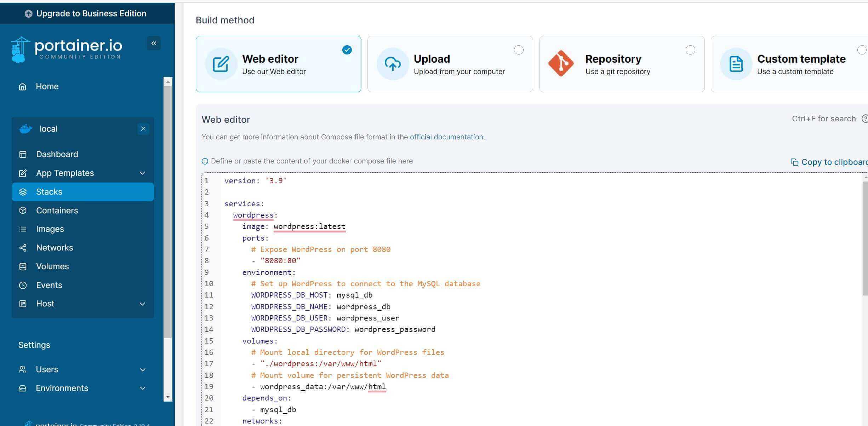
Task: Click the sidebar scrollbar thumb
Action: click(168, 212)
